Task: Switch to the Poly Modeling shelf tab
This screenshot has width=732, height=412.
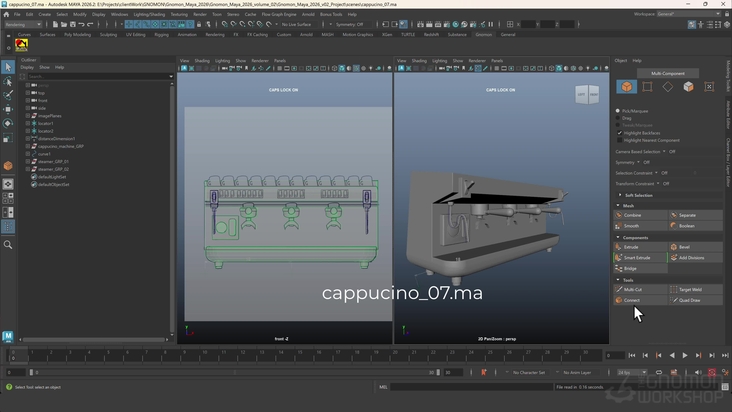Action: [x=77, y=34]
